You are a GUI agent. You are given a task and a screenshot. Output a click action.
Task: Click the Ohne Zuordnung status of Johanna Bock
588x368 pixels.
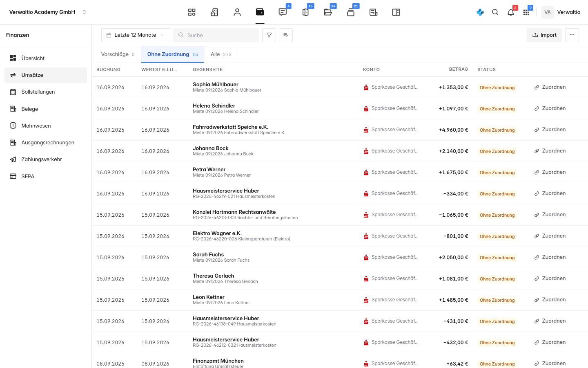click(497, 151)
